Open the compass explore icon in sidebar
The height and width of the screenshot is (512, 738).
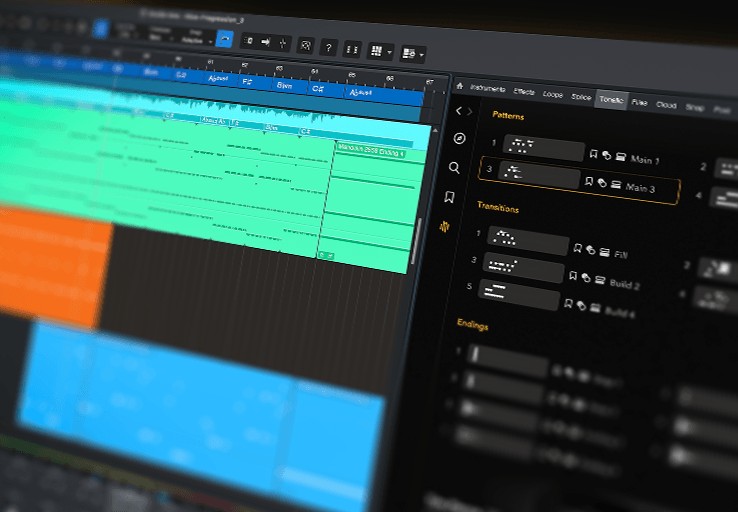tap(459, 139)
